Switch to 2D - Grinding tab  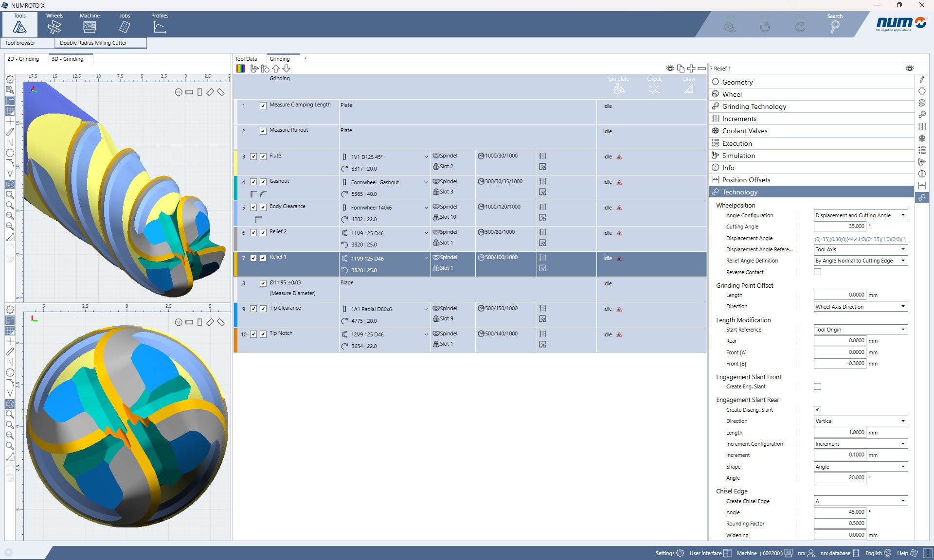23,59
